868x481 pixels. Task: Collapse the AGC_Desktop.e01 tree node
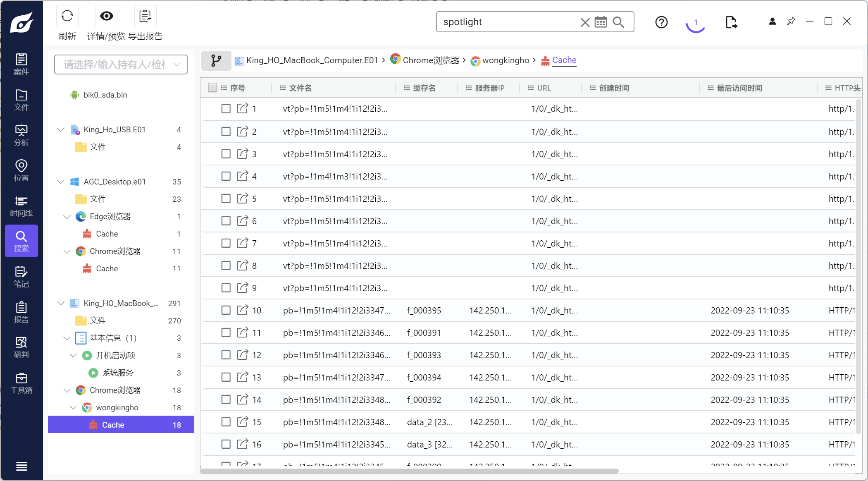click(61, 182)
